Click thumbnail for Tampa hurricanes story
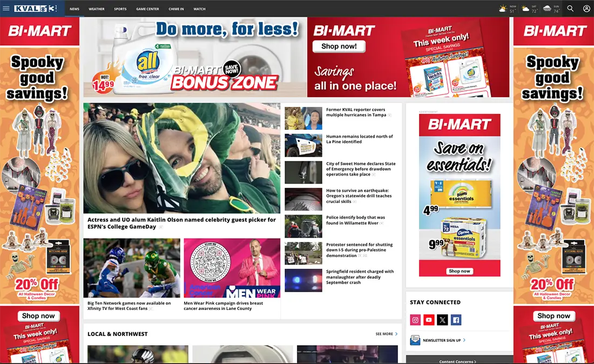This screenshot has width=594, height=364. click(303, 118)
